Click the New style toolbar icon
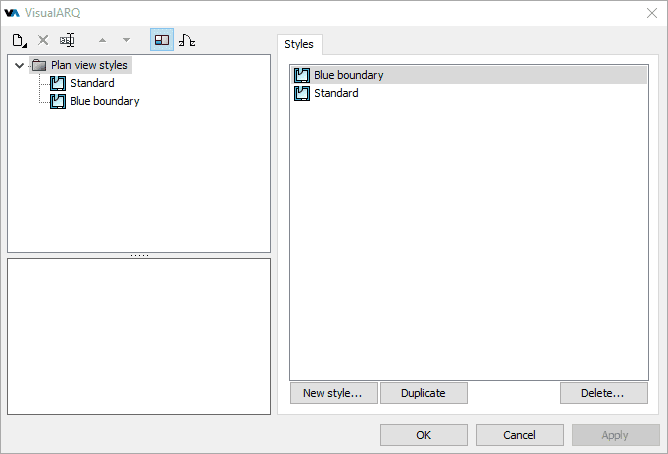 tap(19, 40)
